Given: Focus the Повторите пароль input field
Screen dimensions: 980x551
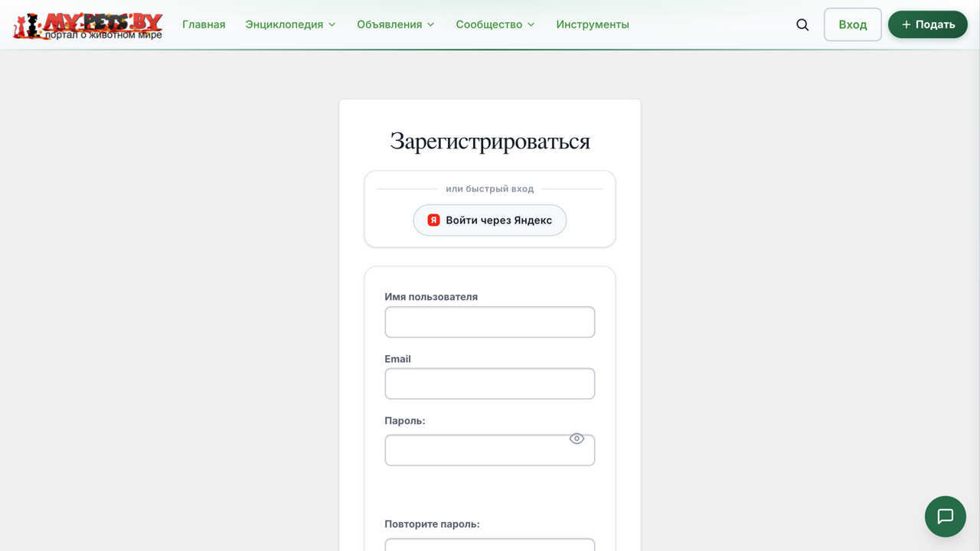Looking at the screenshot, I should tap(490, 545).
